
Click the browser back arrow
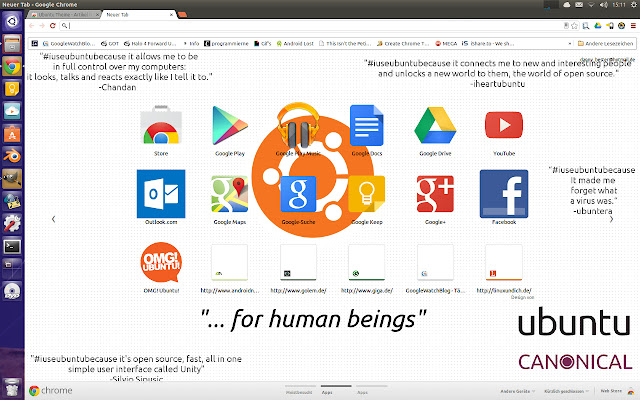31,26
